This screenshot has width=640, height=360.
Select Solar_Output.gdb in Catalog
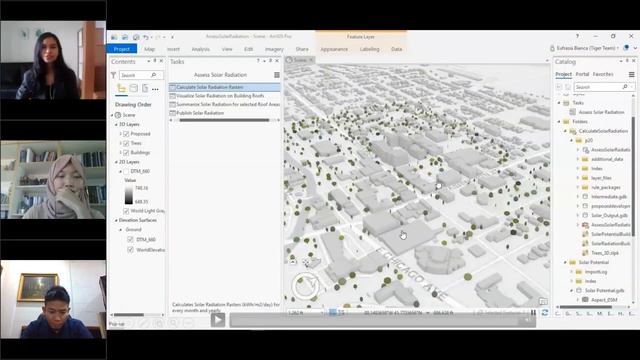609,216
